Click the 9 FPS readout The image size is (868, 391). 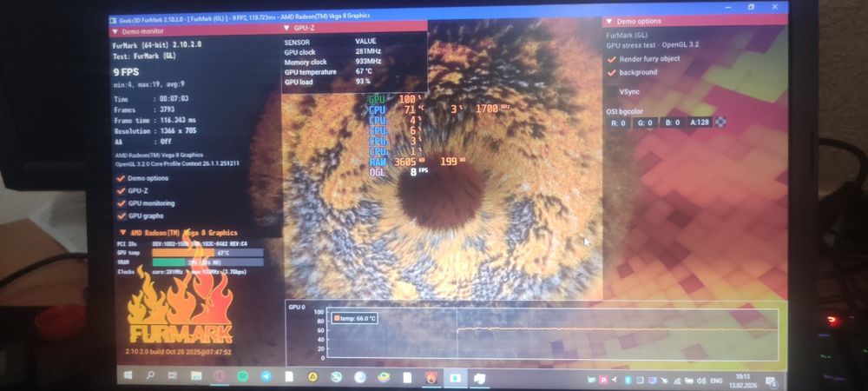point(126,72)
